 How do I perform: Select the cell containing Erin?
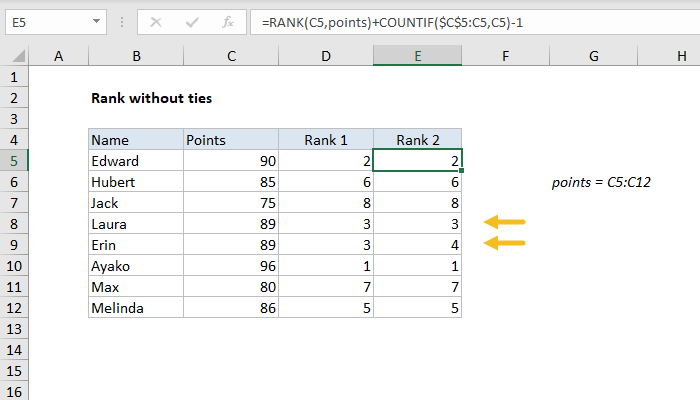[136, 245]
